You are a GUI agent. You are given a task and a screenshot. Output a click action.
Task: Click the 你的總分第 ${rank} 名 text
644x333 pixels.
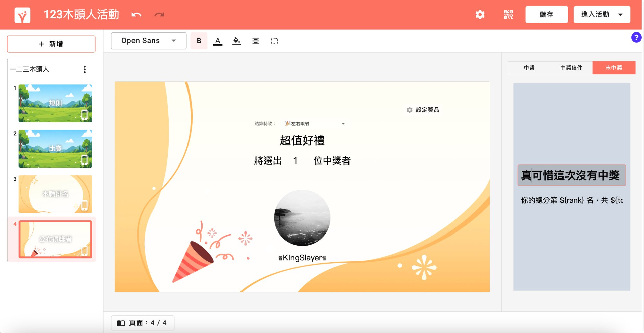click(x=572, y=200)
